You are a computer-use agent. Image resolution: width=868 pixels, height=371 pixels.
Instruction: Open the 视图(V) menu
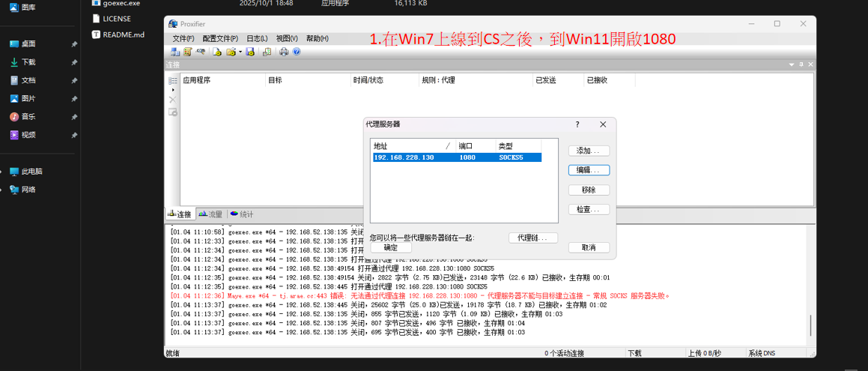pos(287,39)
